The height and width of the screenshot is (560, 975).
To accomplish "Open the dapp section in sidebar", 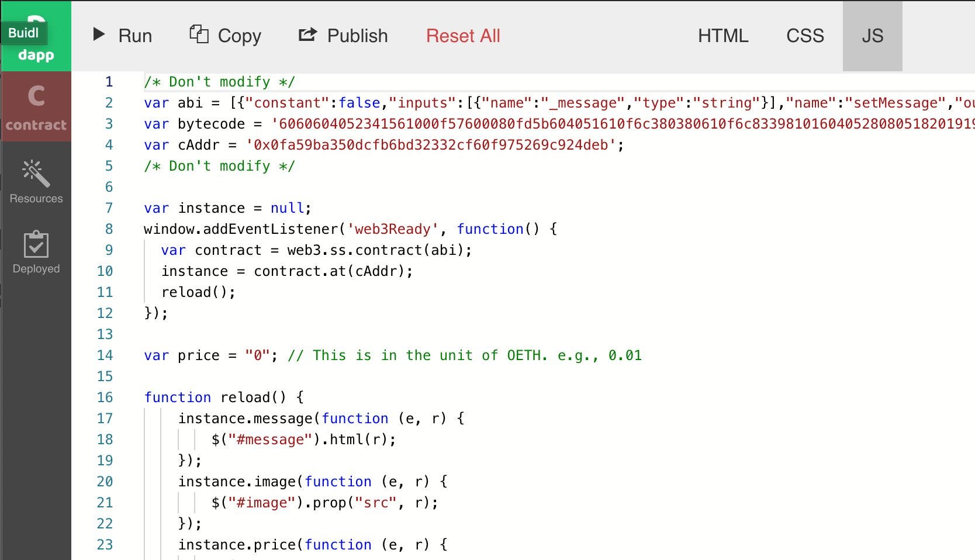I will tap(36, 36).
